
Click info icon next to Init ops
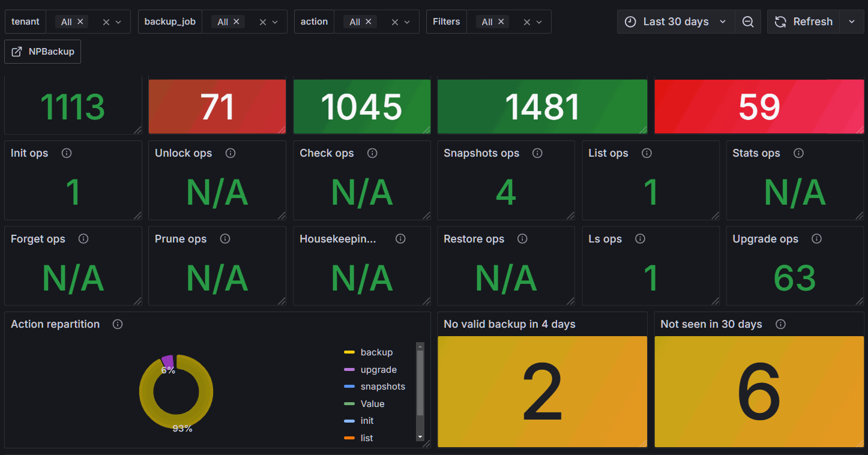pos(67,153)
